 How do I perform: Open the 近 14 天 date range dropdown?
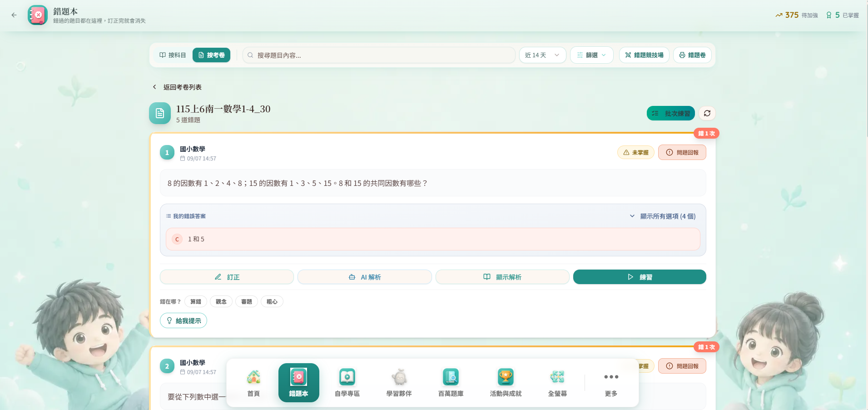tap(542, 55)
